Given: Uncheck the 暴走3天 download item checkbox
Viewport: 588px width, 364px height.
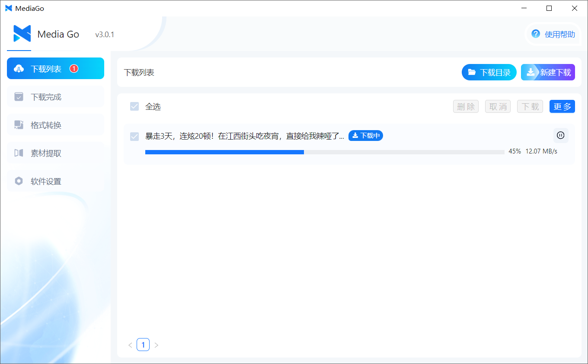Looking at the screenshot, I should 134,137.
